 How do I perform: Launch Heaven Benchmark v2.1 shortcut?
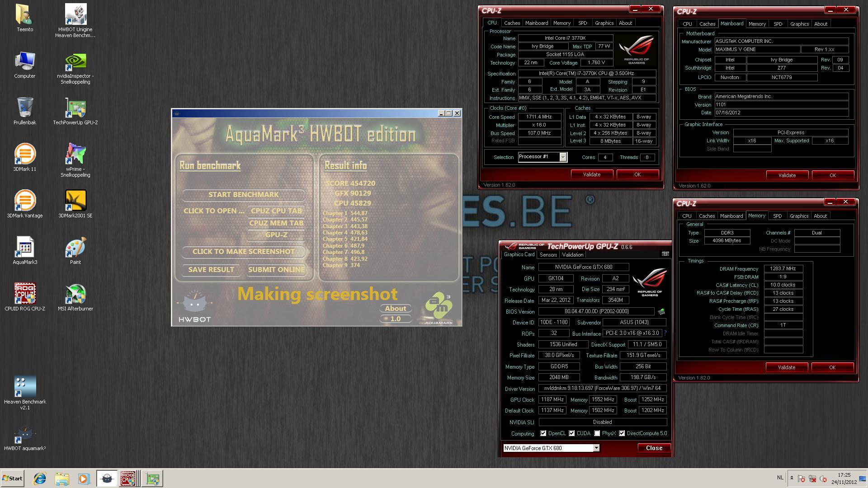click(24, 393)
